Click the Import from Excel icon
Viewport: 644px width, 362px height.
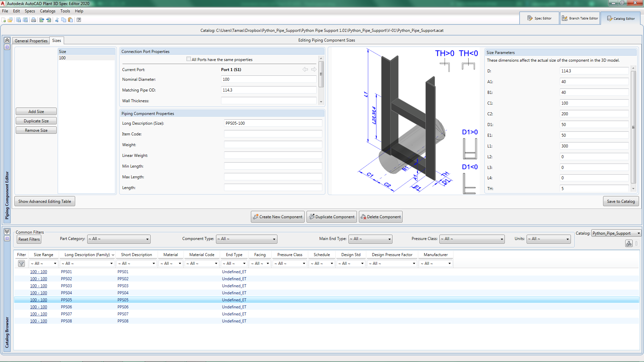click(49, 20)
